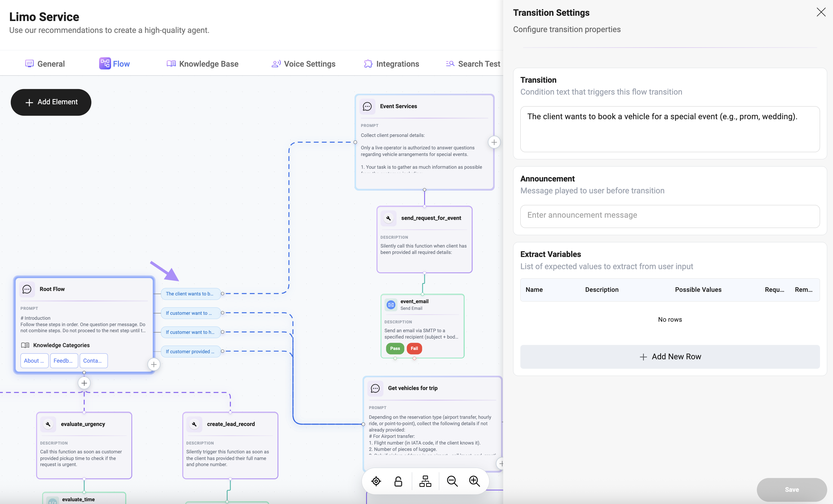The image size is (833, 504).
Task: Click the plus button beside Event Services node
Action: click(x=494, y=142)
